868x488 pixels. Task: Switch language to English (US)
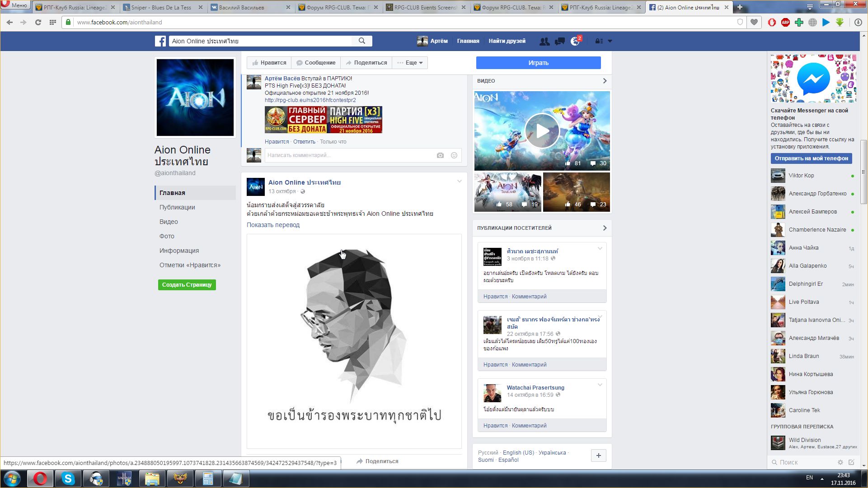pos(518,453)
